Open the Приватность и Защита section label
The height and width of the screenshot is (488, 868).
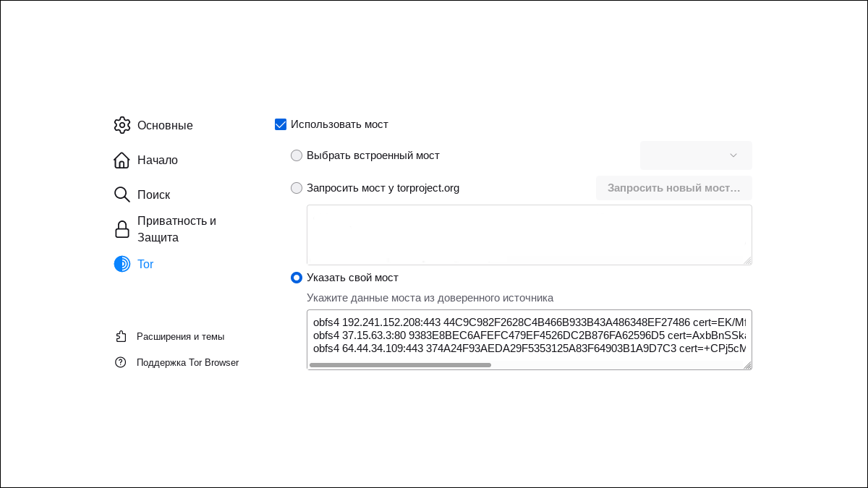(x=176, y=229)
